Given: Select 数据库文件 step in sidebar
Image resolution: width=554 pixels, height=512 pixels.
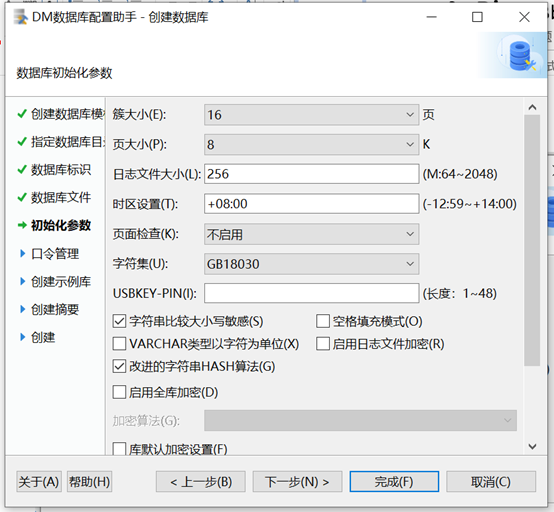Looking at the screenshot, I should [x=61, y=197].
